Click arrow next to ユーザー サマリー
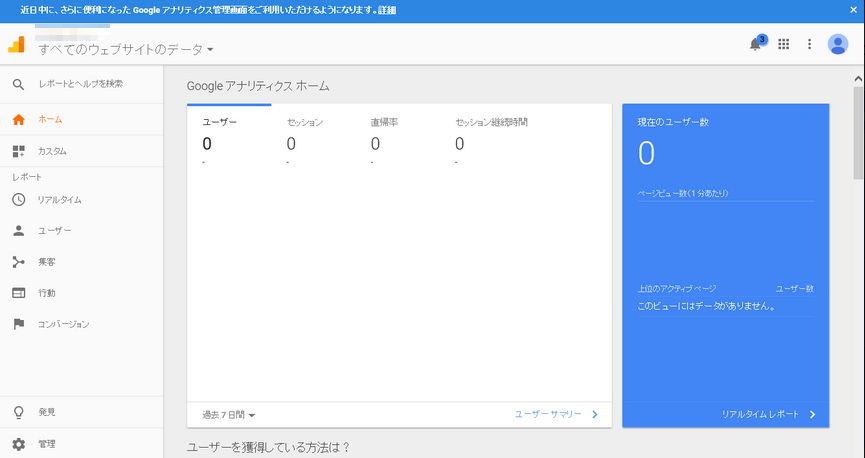This screenshot has height=458, width=865. click(x=595, y=414)
